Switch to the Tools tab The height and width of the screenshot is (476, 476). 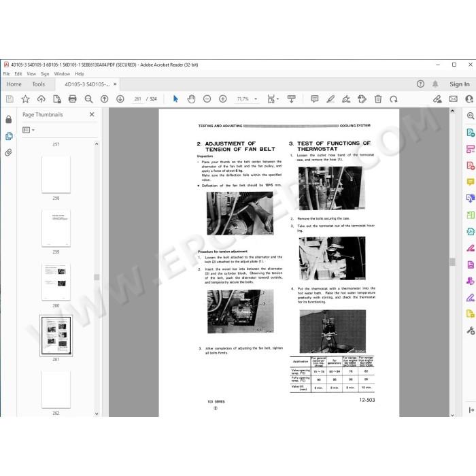click(39, 84)
